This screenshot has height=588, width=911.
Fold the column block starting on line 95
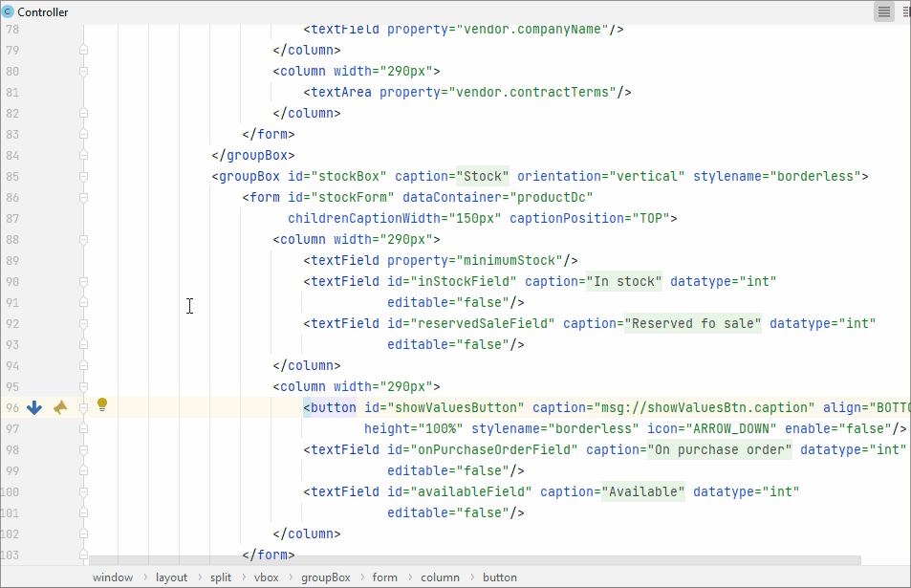click(83, 386)
